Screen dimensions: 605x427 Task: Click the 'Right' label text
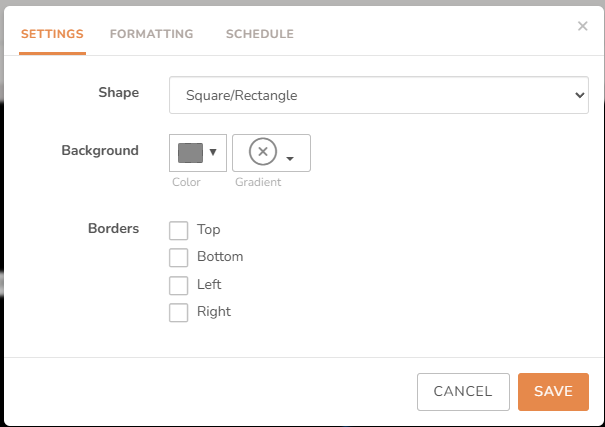tap(214, 312)
